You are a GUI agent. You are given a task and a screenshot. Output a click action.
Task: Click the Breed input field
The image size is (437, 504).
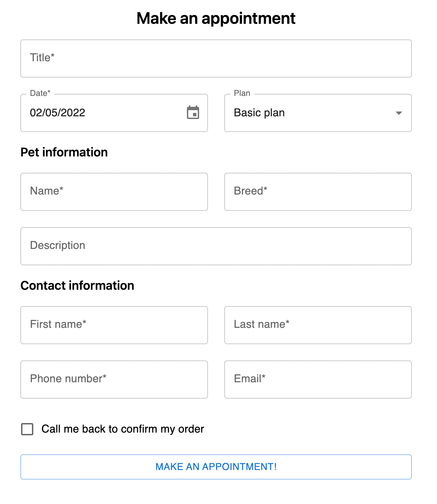tap(318, 191)
